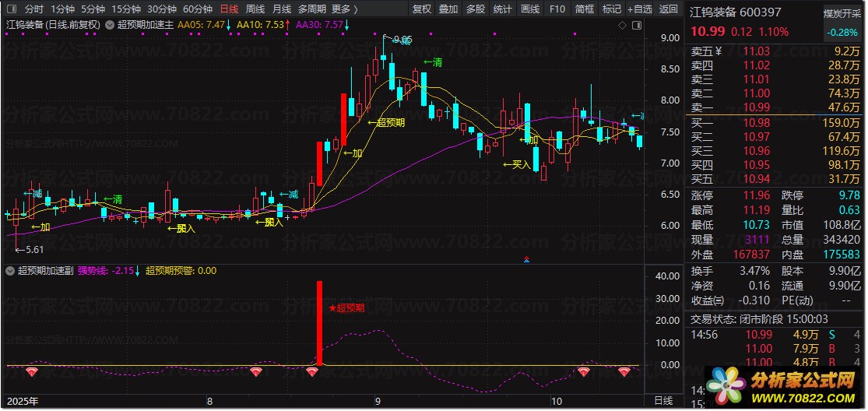Viewport: 868px width, 411px height.
Task: Toggle the left sidebar panel icon
Action: tap(12, 9)
